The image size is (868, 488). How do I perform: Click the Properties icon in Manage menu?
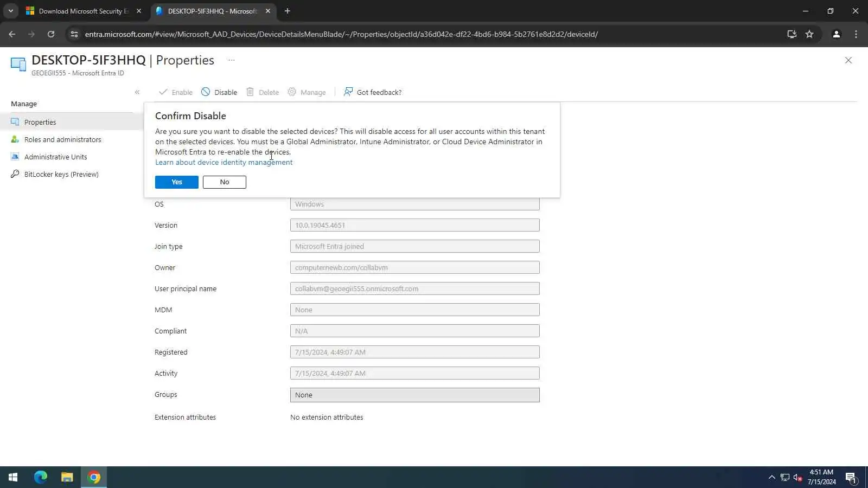click(x=15, y=122)
